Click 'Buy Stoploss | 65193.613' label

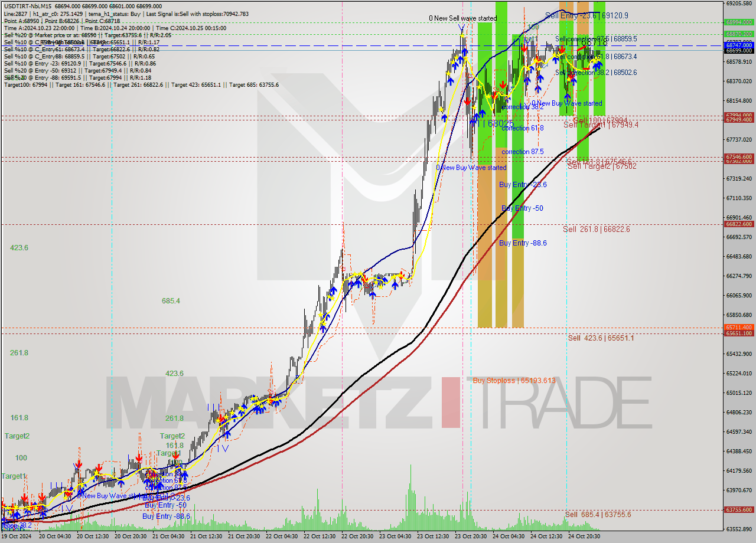514,380
